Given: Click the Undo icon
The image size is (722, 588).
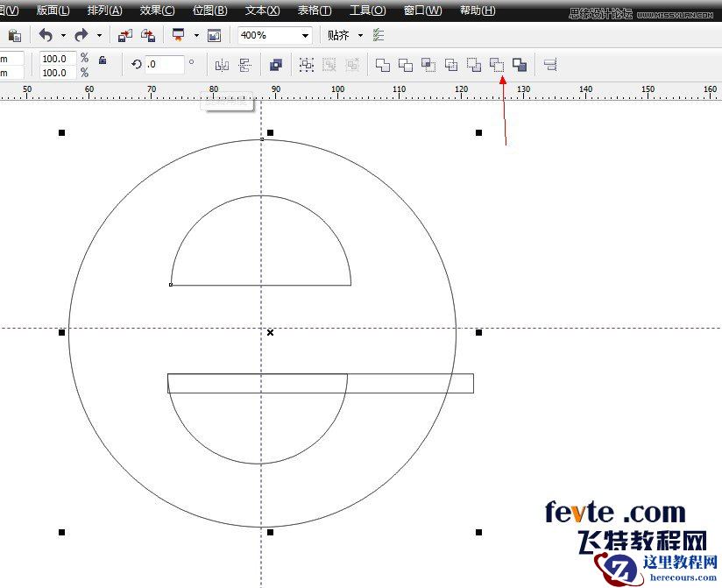Looking at the screenshot, I should pyautogui.click(x=46, y=35).
